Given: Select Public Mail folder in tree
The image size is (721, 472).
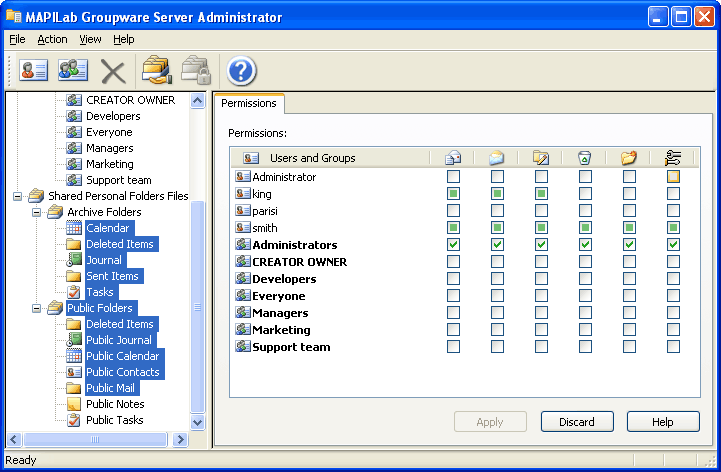Looking at the screenshot, I should 110,388.
